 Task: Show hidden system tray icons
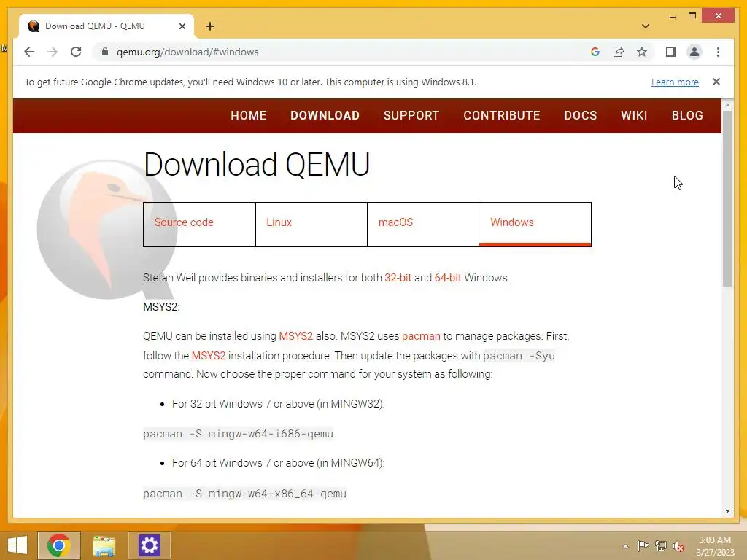[x=625, y=546]
